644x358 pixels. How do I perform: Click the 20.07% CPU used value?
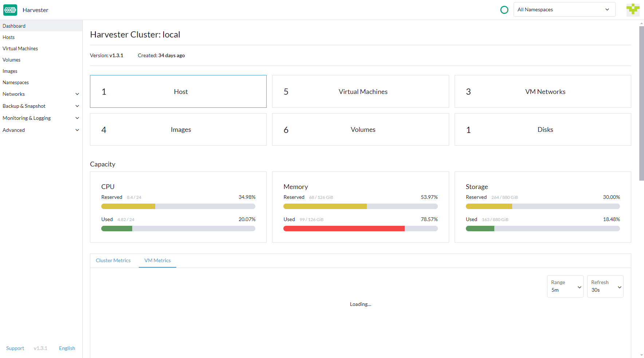point(247,219)
